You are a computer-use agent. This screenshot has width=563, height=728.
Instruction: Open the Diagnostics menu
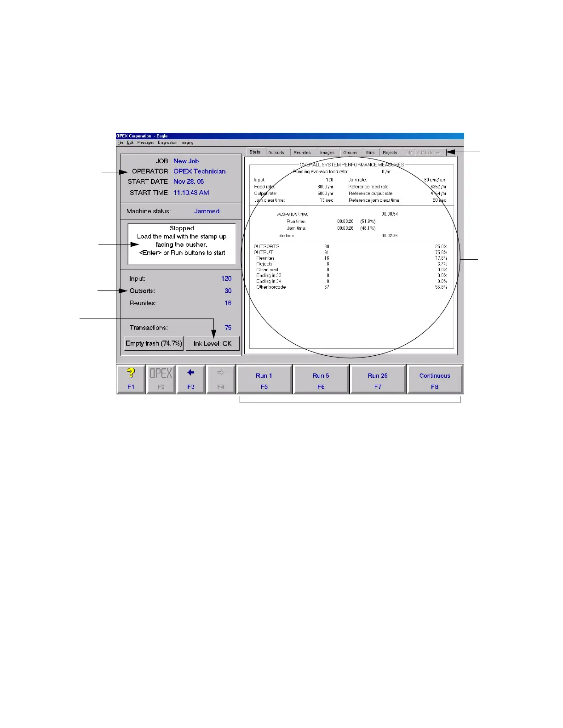coord(167,142)
